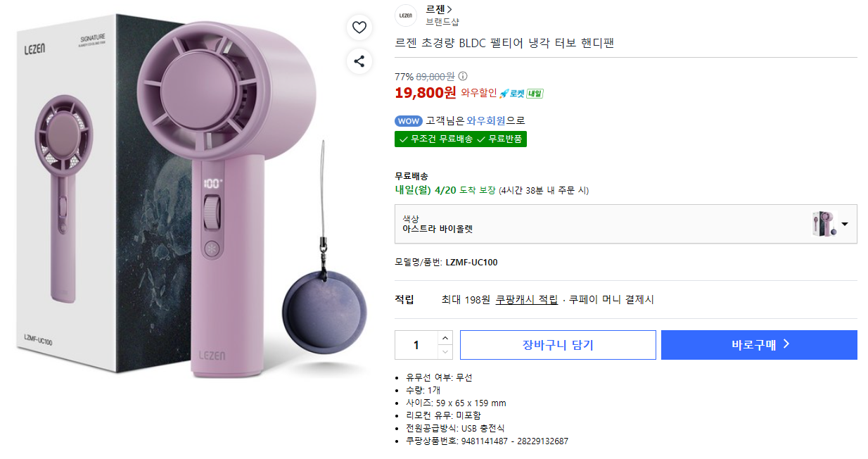Open the 르젠 brand shop link
868x459 pixels.
point(439,9)
